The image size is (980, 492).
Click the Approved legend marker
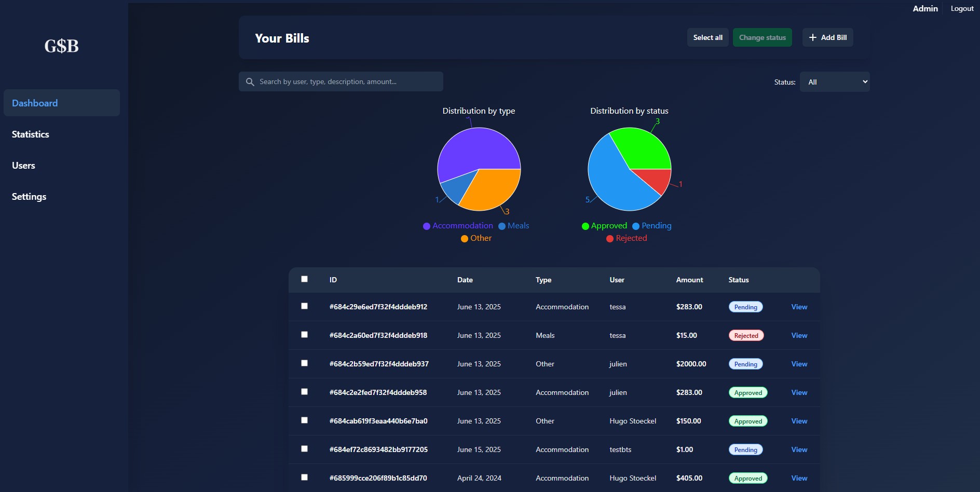(x=586, y=226)
